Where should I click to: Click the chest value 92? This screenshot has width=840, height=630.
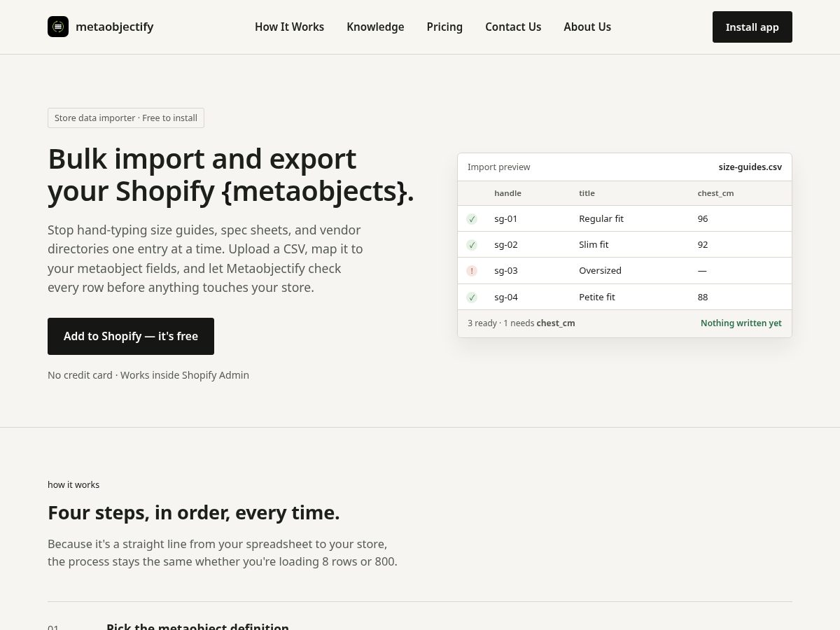click(703, 244)
